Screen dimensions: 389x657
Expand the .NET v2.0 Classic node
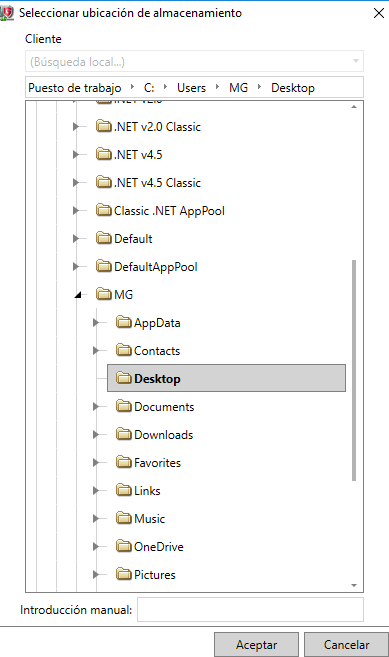pos(76,126)
